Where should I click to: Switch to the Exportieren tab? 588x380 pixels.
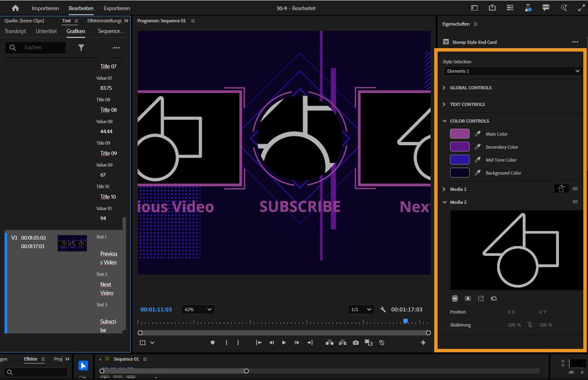117,8
